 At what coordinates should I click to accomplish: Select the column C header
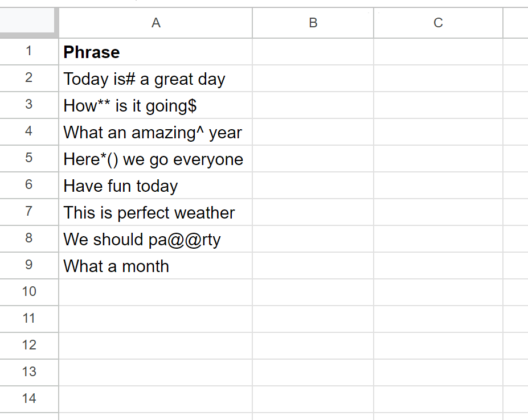438,23
